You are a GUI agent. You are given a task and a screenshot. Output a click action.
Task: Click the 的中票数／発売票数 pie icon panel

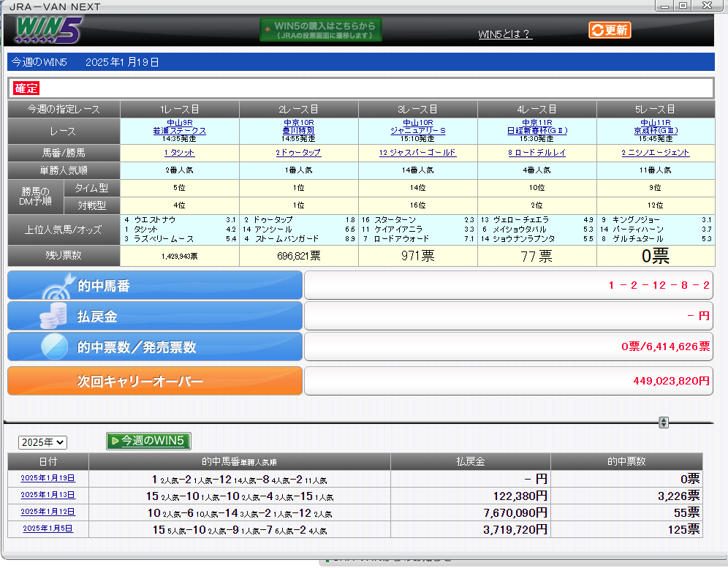155,347
